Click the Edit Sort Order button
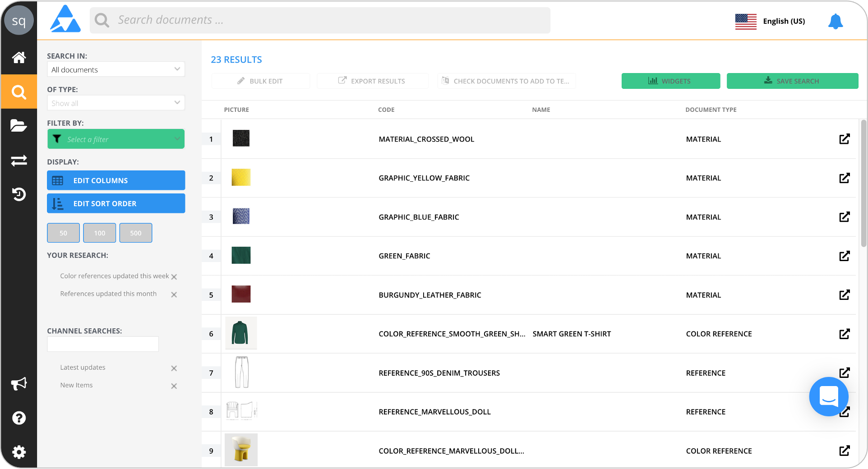Image resolution: width=868 pixels, height=469 pixels. [x=116, y=203]
